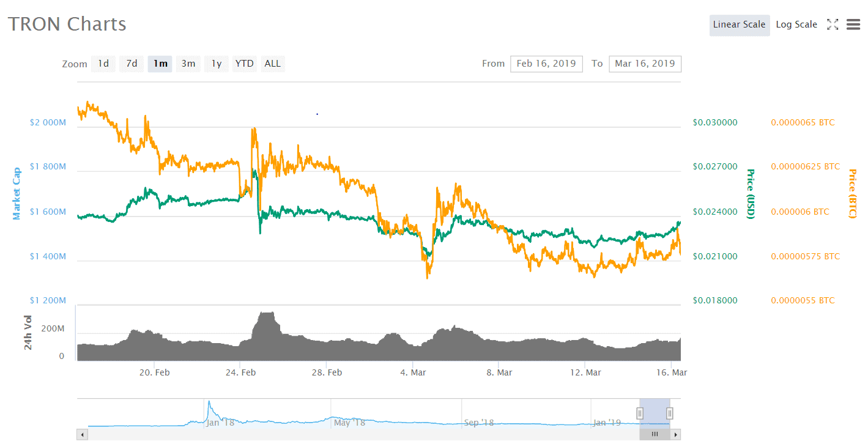This screenshot has height=444, width=868.
Task: Click the 12. Mar date label
Action: point(585,372)
